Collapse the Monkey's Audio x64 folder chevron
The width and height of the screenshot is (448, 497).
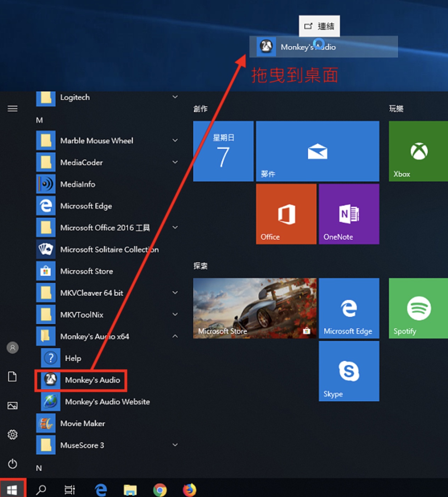click(x=175, y=336)
